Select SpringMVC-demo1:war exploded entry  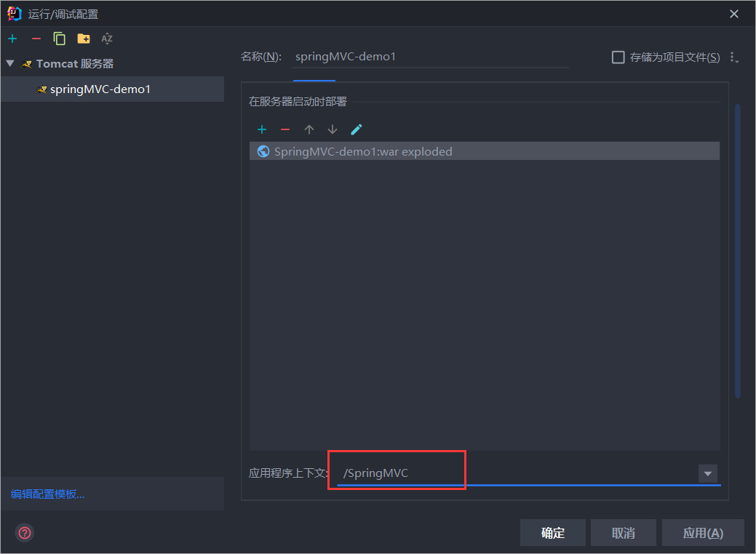pyautogui.click(x=485, y=151)
